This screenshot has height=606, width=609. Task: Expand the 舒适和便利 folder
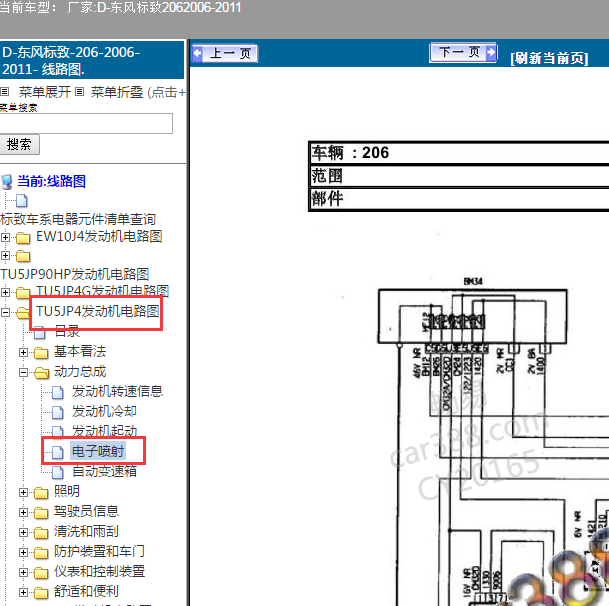23,592
